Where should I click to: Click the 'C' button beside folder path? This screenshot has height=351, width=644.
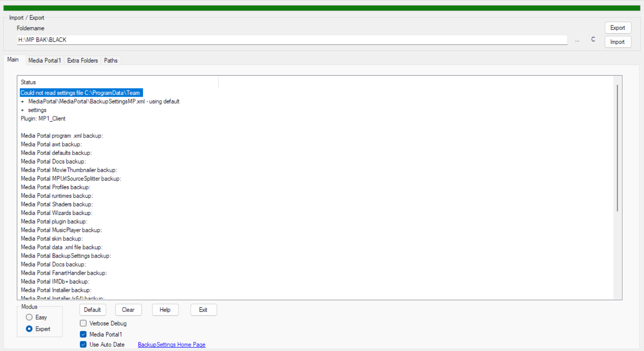pos(593,40)
